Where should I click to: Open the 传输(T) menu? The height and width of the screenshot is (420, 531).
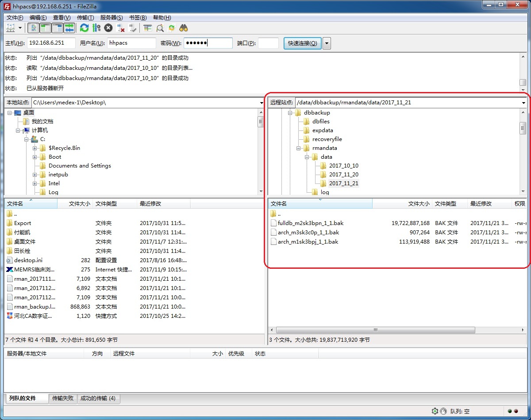85,18
